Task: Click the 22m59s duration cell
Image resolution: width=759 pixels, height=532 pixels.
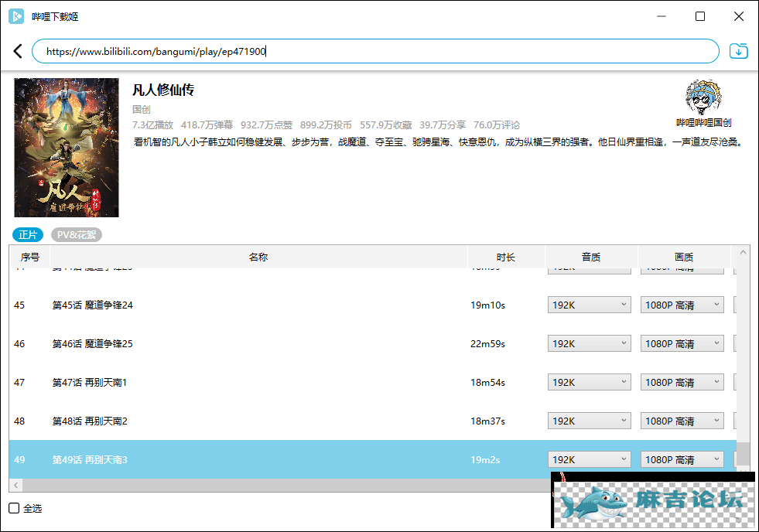Action: 487,344
